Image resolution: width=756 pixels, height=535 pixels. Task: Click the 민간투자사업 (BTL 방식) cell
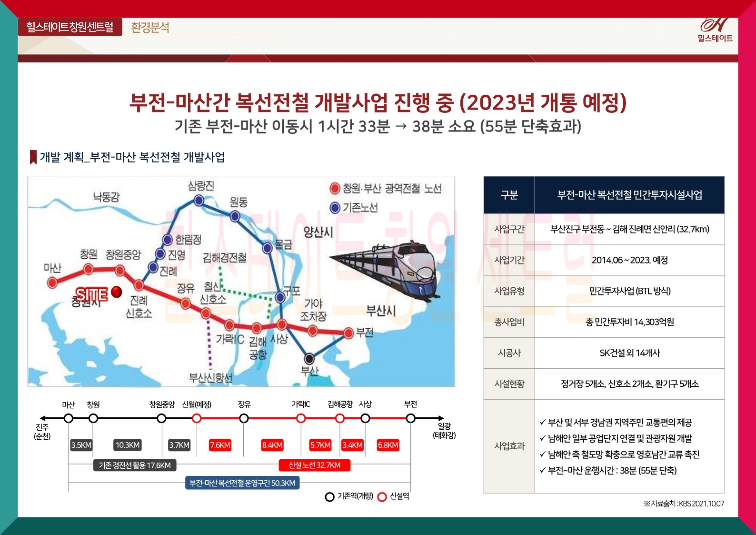(629, 291)
